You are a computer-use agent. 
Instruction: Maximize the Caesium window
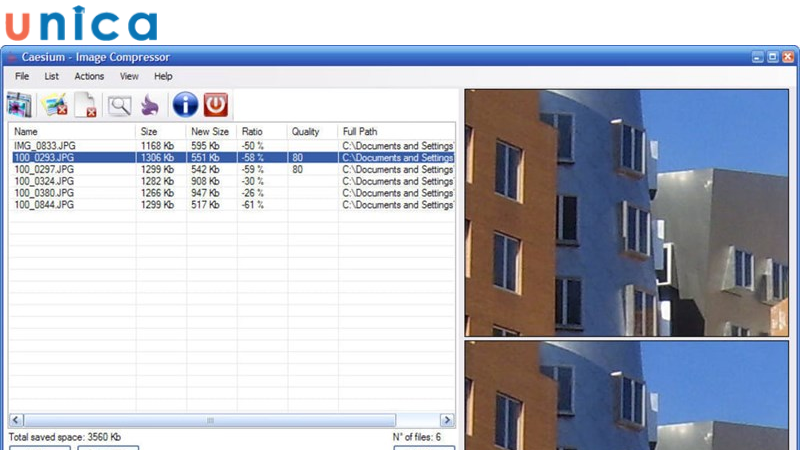coord(772,57)
